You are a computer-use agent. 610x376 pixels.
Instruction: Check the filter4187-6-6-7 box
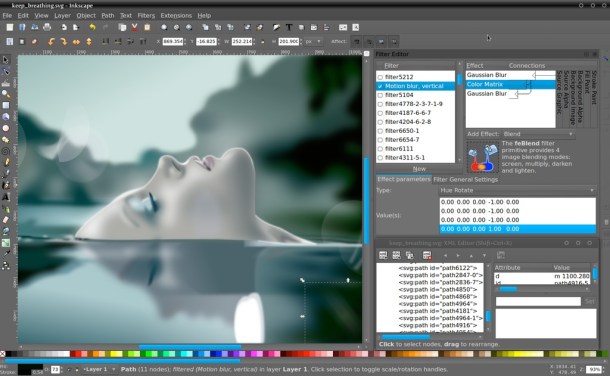pos(380,113)
